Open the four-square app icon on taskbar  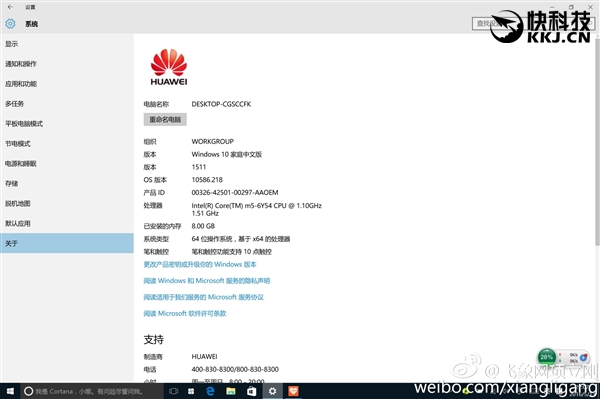pos(191,391)
